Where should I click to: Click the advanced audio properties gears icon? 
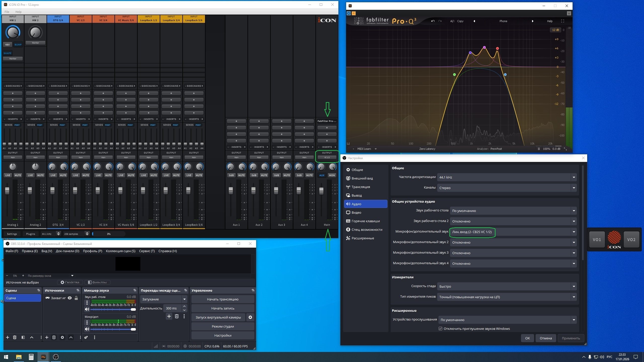point(86,337)
